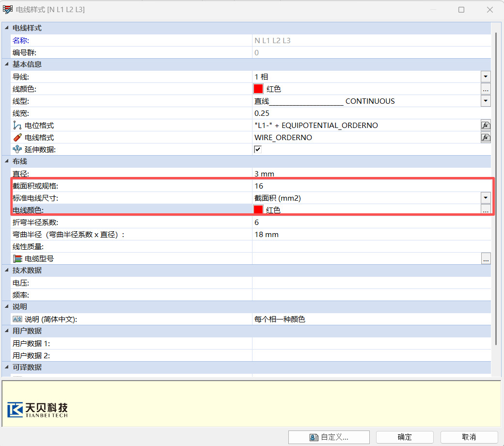Open the 线型 dropdown list

(486, 101)
